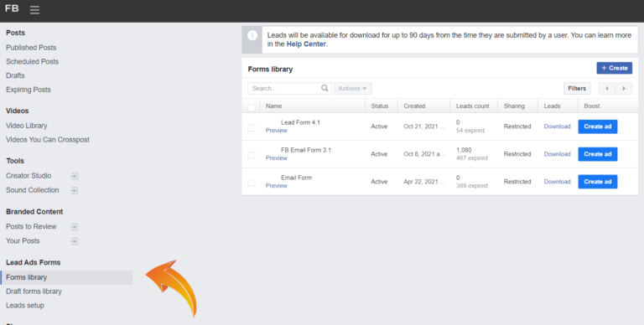Click the Created column header
Screen dimensions: 644x325
(414, 106)
